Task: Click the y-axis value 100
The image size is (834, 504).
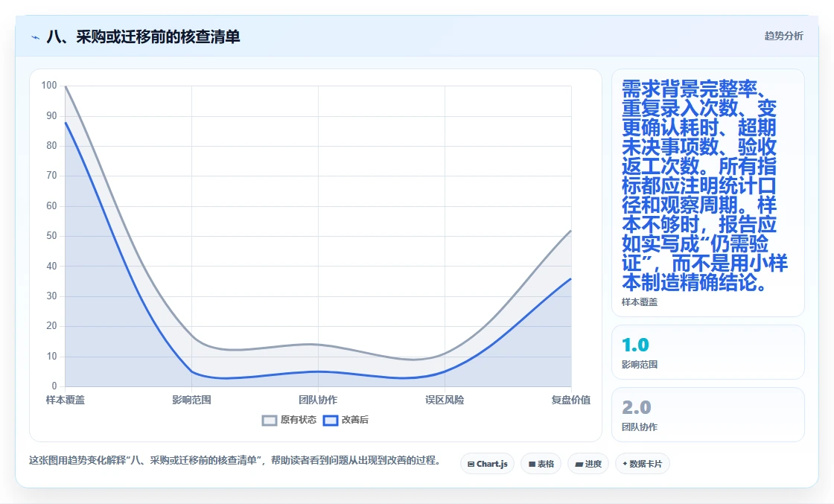Action: tap(49, 86)
